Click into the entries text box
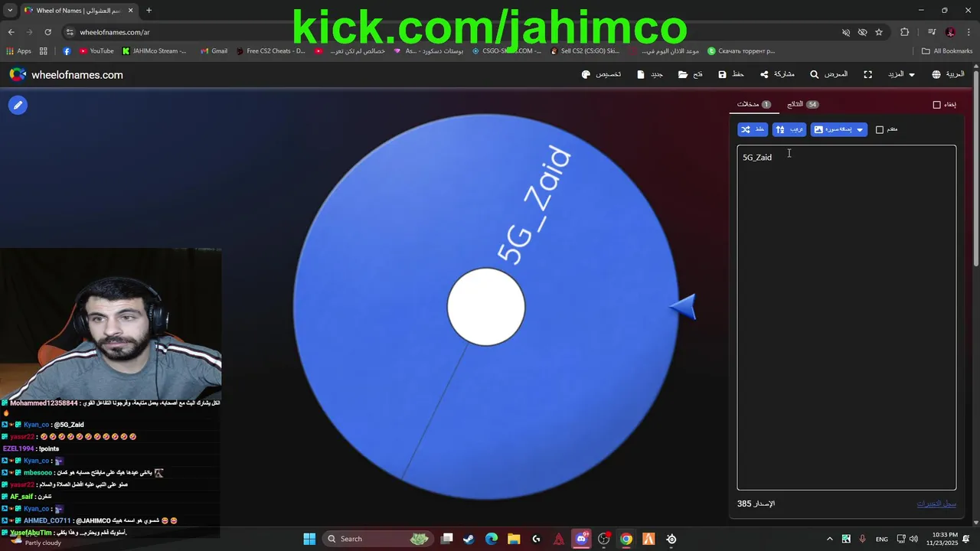Image resolution: width=980 pixels, height=551 pixels. (847, 318)
